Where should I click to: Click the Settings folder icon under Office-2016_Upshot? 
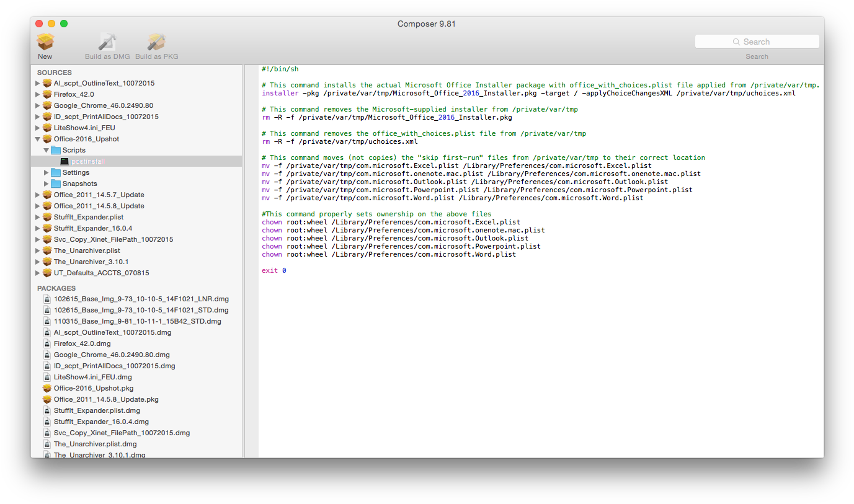(x=56, y=172)
